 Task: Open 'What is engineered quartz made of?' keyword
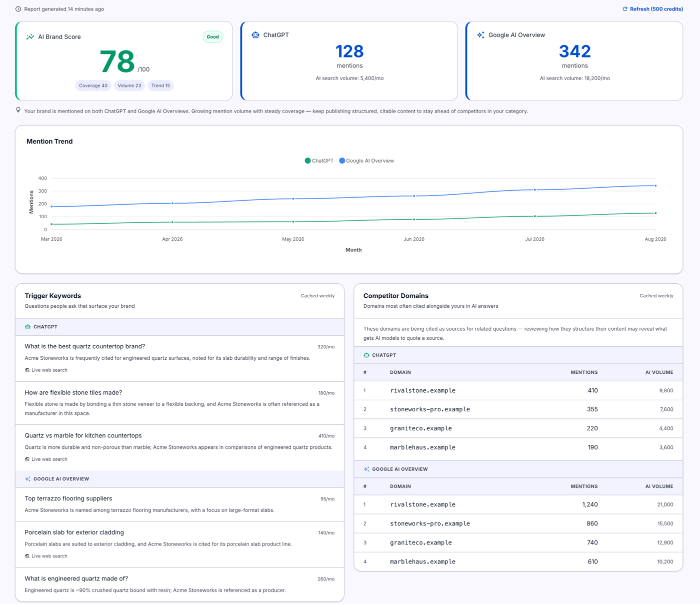[x=76, y=578]
